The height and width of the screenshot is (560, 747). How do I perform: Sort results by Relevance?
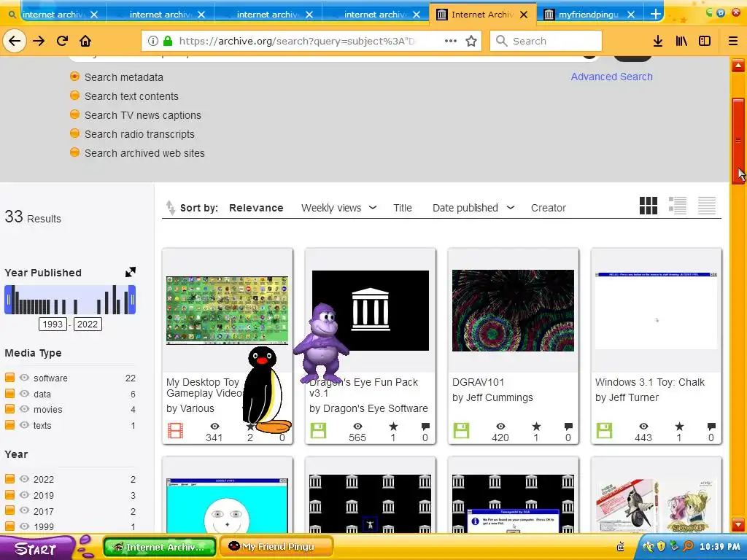(256, 208)
